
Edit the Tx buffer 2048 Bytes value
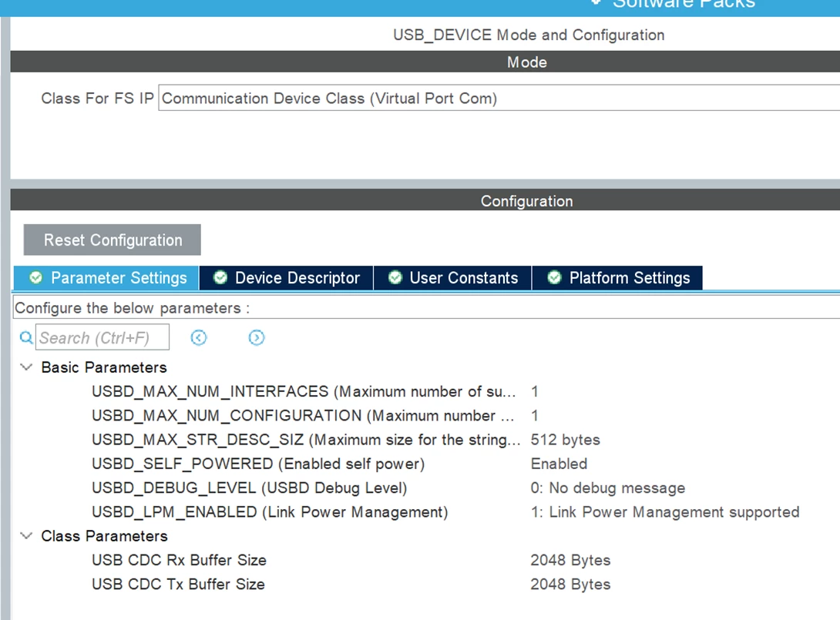(x=570, y=584)
